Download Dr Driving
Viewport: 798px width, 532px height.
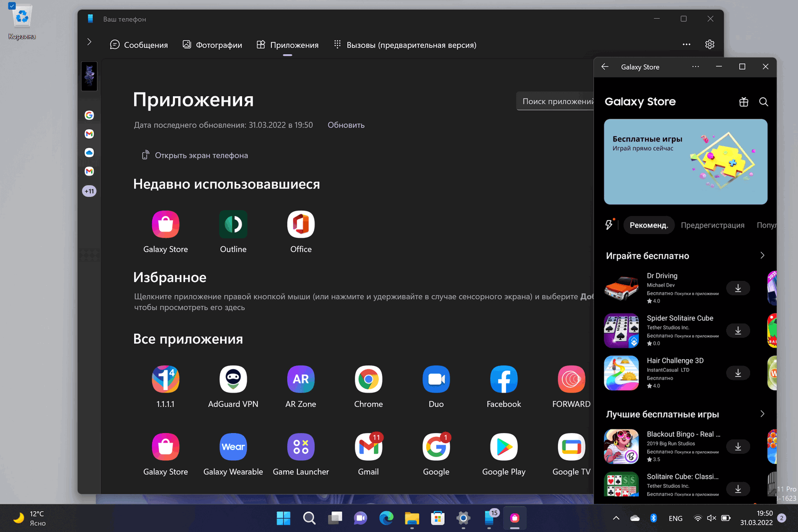738,288
